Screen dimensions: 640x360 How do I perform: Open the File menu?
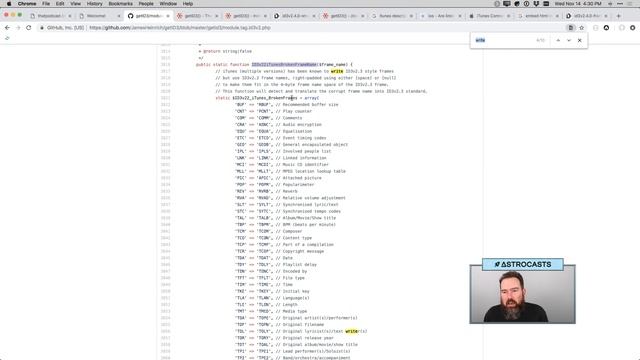46,4
